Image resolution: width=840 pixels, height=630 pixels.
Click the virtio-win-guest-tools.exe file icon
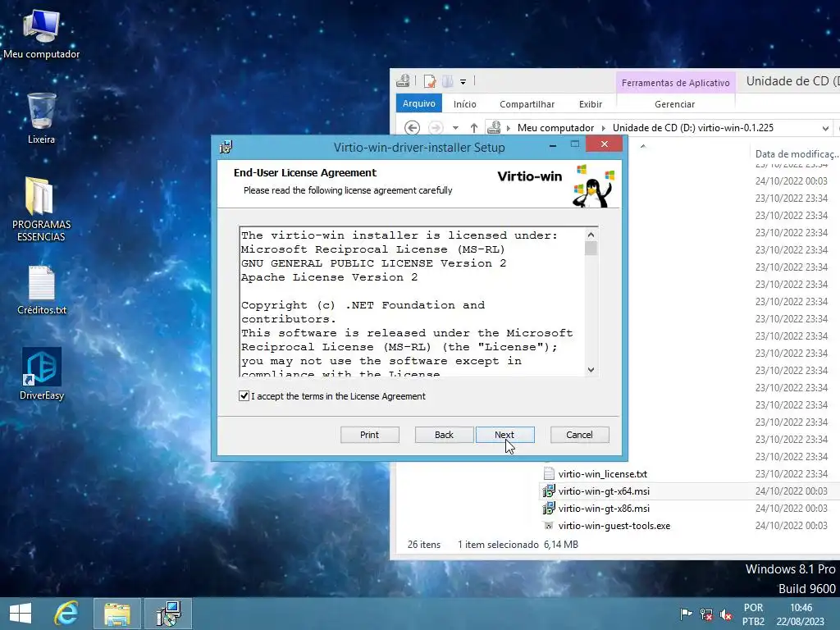click(x=549, y=526)
